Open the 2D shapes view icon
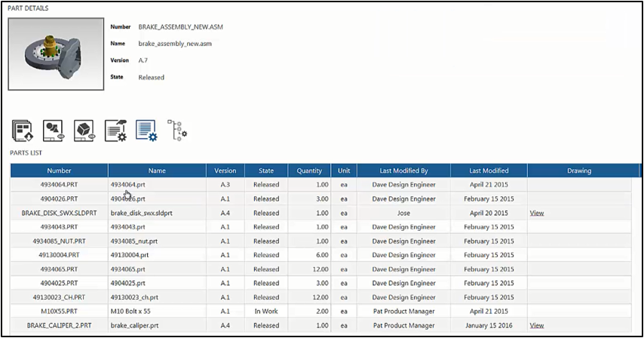Viewport: 644px width, 338px height. pyautogui.click(x=54, y=131)
